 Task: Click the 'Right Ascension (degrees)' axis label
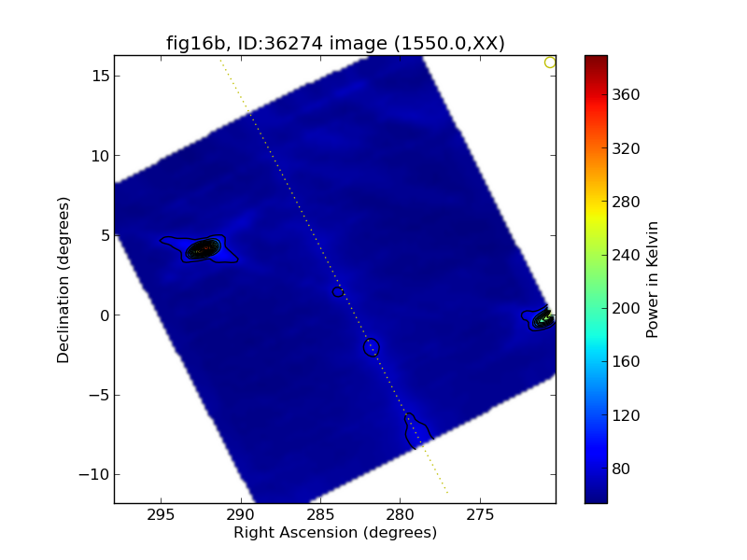(x=335, y=532)
